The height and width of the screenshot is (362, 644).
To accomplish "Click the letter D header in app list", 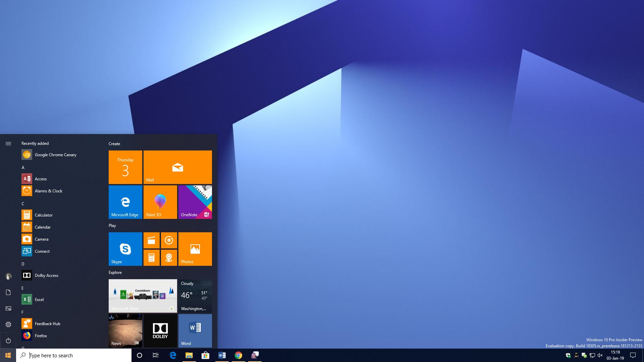I will pyautogui.click(x=23, y=264).
